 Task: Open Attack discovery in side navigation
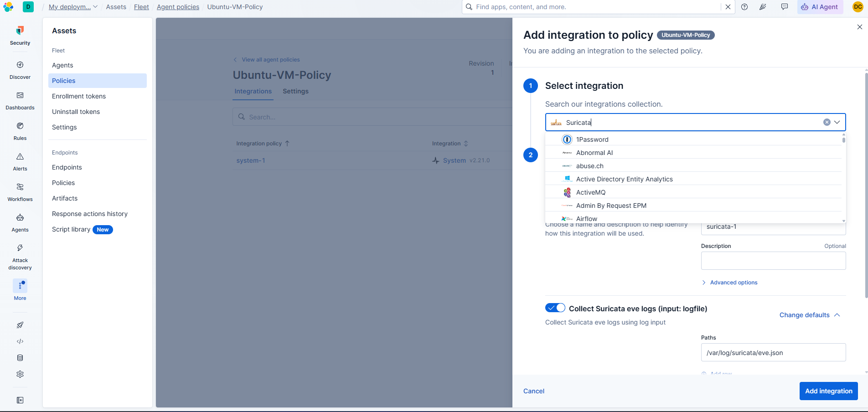point(20,257)
